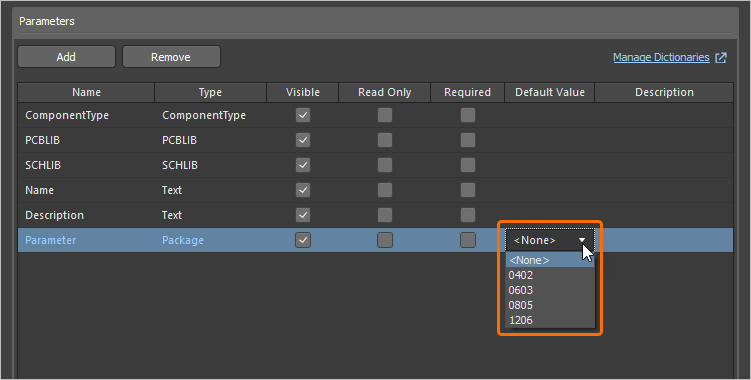Enable Read Only for PCBLIB row
751x380 pixels.
pos(385,140)
